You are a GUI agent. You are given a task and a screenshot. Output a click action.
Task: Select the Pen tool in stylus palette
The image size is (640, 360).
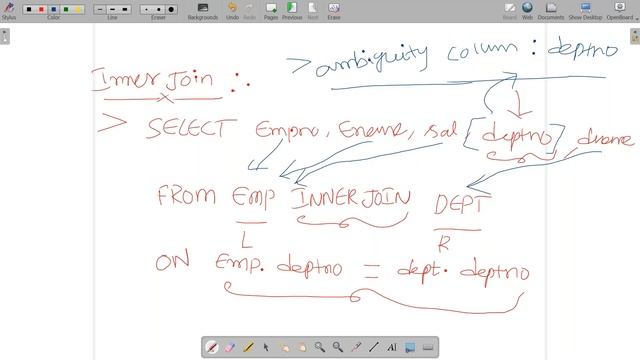212,347
